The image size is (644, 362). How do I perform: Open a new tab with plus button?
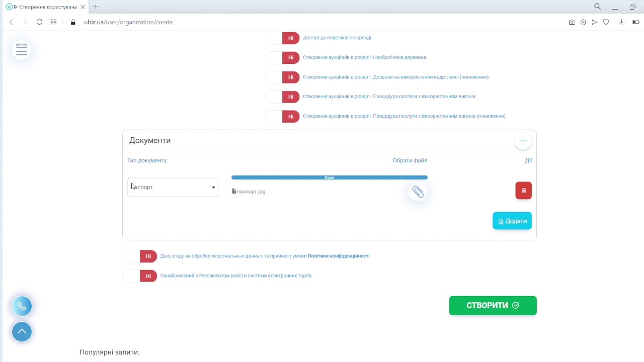96,7
